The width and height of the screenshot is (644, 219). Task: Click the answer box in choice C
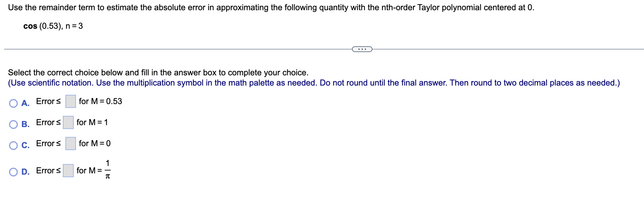click(x=70, y=143)
